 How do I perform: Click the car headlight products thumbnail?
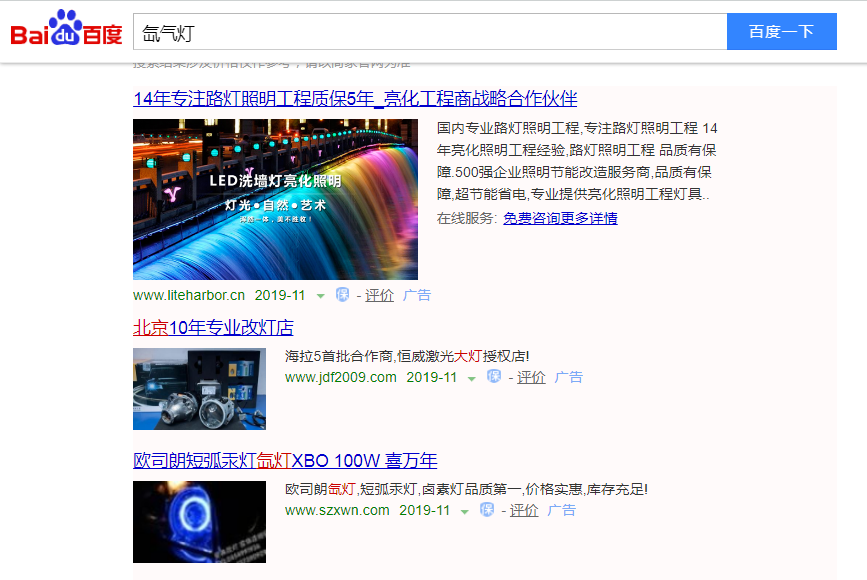tap(199, 388)
